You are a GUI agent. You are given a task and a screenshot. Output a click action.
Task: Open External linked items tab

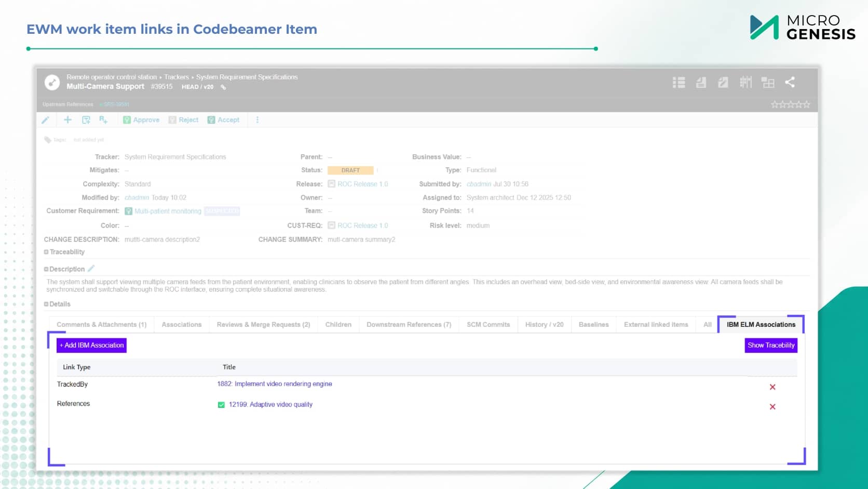pyautogui.click(x=656, y=325)
